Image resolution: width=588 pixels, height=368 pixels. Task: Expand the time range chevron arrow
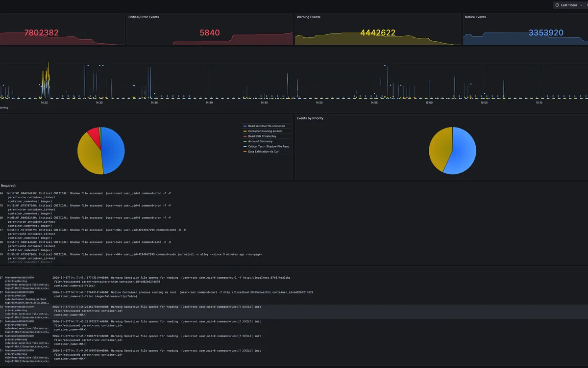[580, 5]
